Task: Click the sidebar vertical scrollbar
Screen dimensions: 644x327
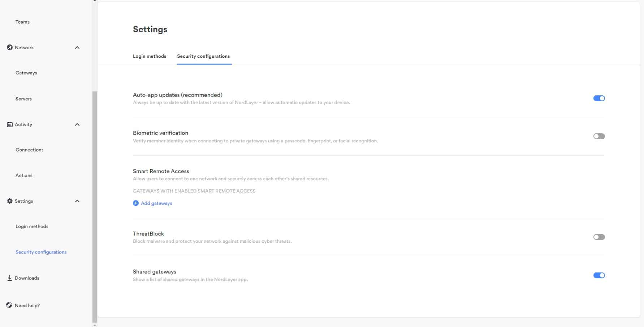Action: [x=95, y=206]
